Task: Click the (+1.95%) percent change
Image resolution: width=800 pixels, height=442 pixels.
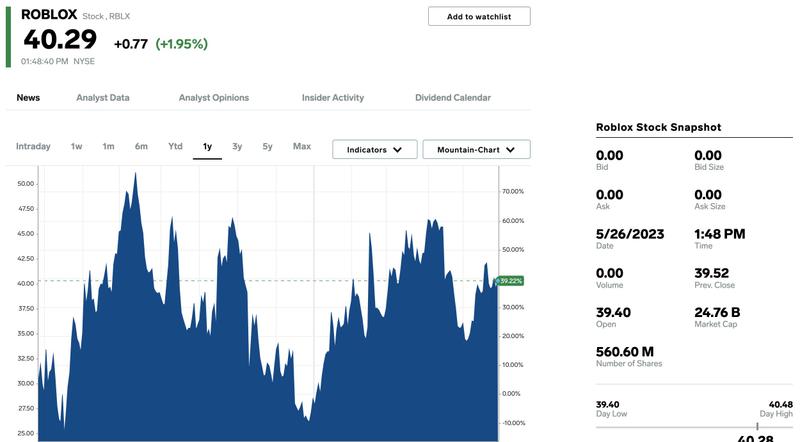Action: pos(182,44)
